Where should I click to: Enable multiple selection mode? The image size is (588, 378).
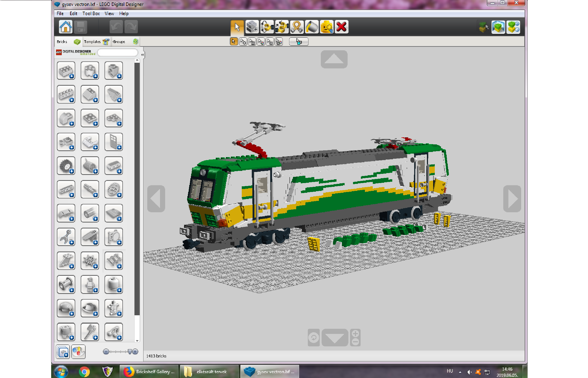click(x=243, y=42)
